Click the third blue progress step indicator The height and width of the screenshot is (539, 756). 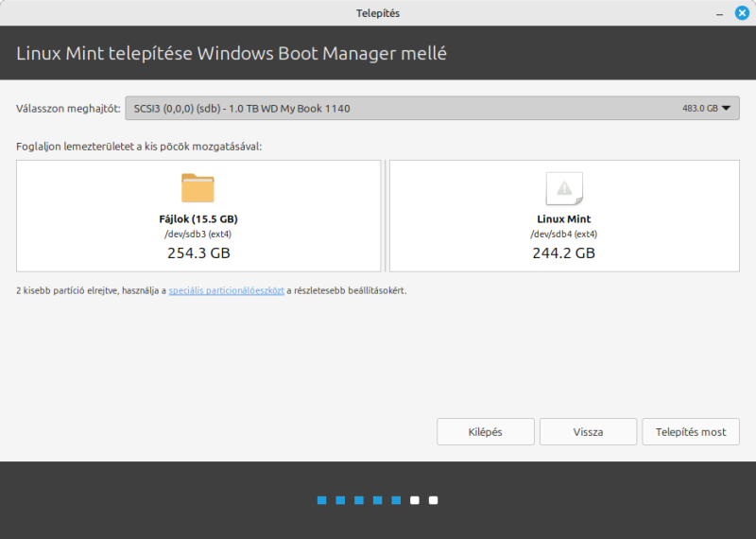click(x=359, y=500)
